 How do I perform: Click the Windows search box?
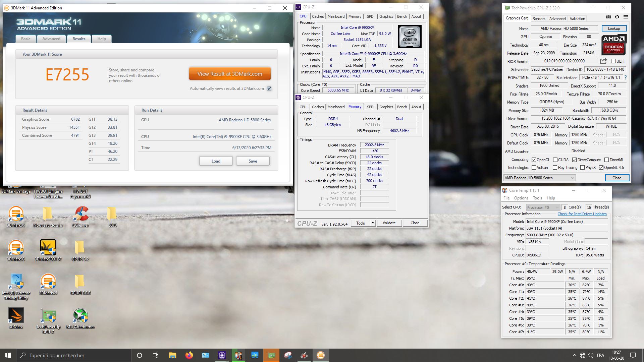click(x=74, y=355)
